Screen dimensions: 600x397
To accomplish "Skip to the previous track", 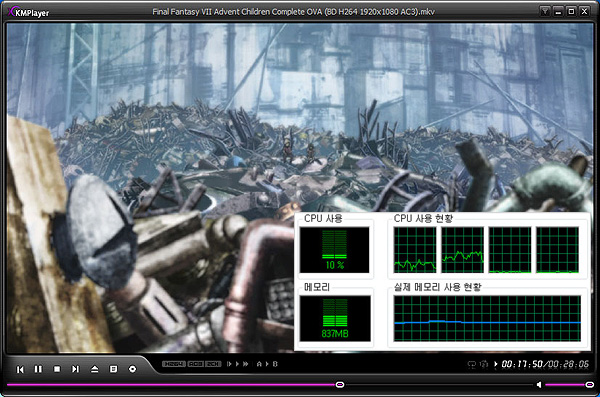I will click(20, 369).
